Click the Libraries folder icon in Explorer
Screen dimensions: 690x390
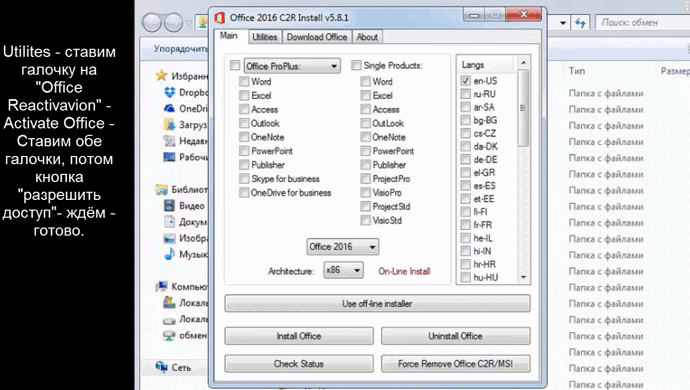click(161, 189)
